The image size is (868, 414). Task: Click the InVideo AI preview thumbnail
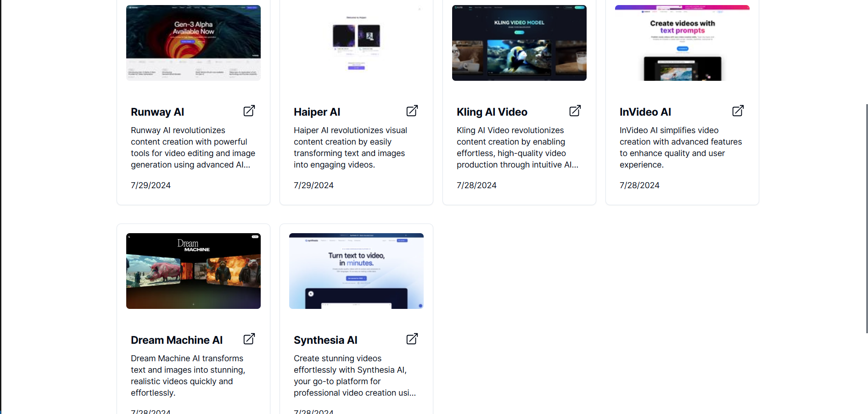[x=682, y=43]
